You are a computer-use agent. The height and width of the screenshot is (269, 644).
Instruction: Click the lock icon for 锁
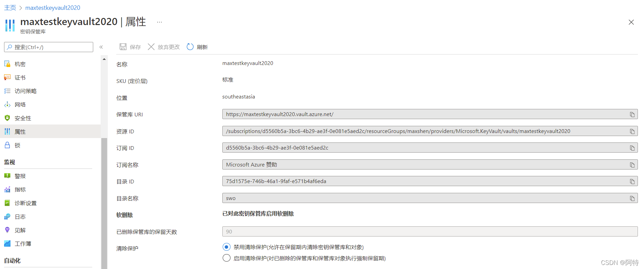(7, 145)
